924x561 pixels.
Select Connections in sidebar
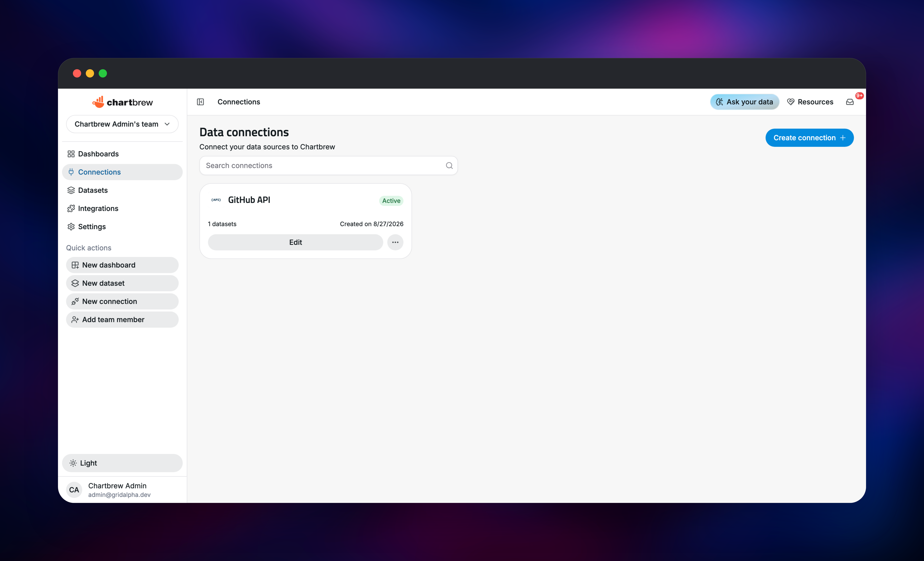click(x=122, y=172)
